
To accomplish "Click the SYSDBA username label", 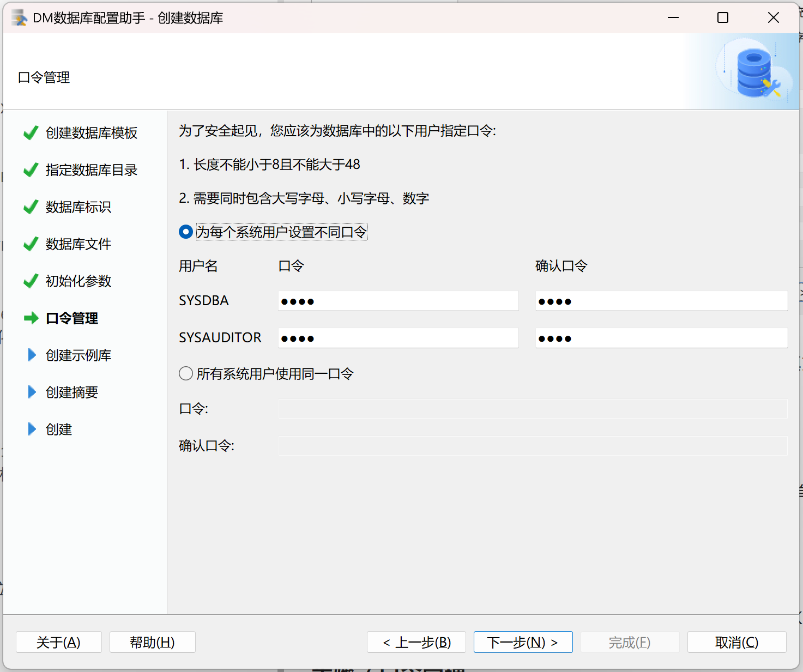I will (204, 301).
